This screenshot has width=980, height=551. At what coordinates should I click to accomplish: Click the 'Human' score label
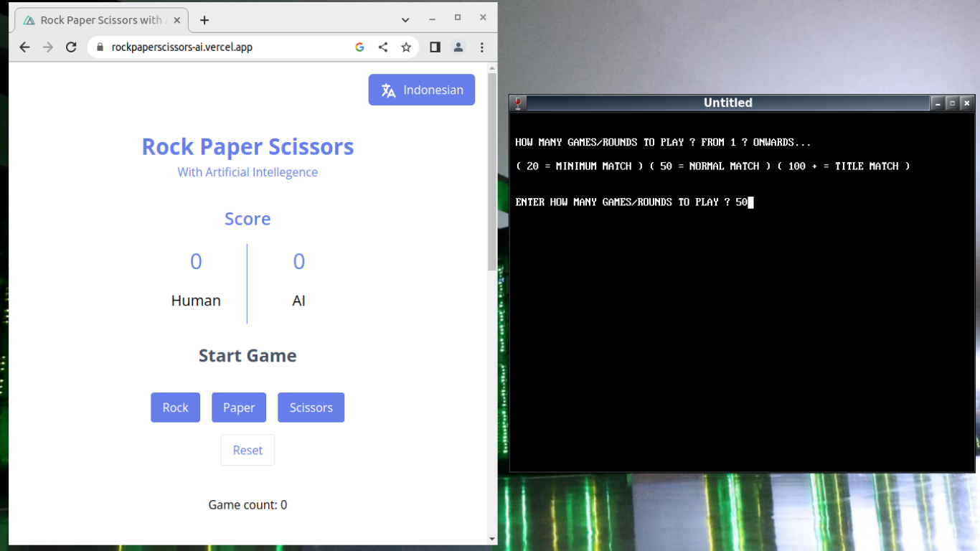pyautogui.click(x=196, y=301)
